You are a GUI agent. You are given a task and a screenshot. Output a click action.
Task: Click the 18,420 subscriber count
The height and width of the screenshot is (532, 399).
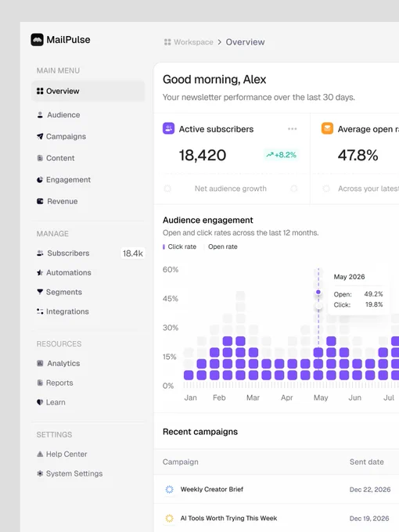pyautogui.click(x=203, y=156)
